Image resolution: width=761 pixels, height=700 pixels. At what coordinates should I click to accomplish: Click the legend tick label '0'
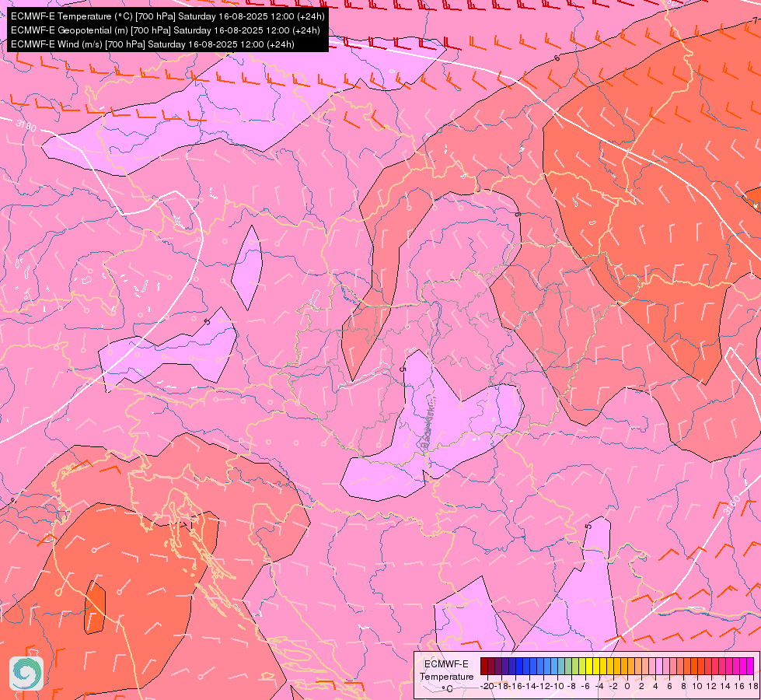[x=627, y=687]
